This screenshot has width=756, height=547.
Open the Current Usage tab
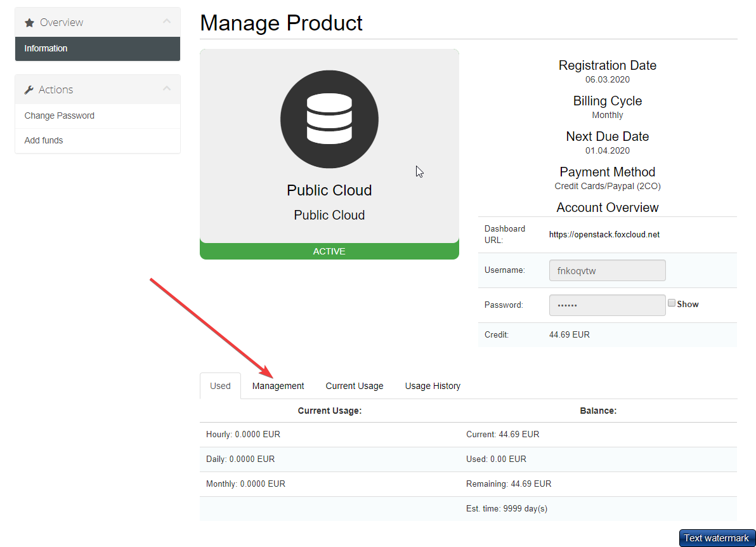355,386
